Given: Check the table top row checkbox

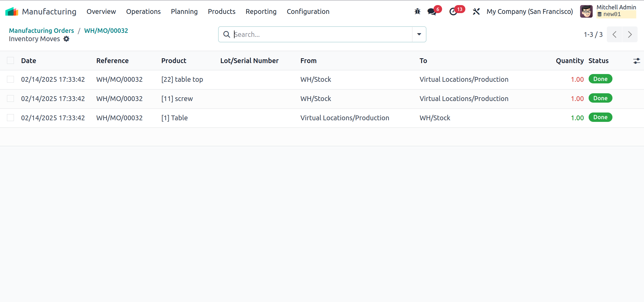Looking at the screenshot, I should click(x=10, y=79).
